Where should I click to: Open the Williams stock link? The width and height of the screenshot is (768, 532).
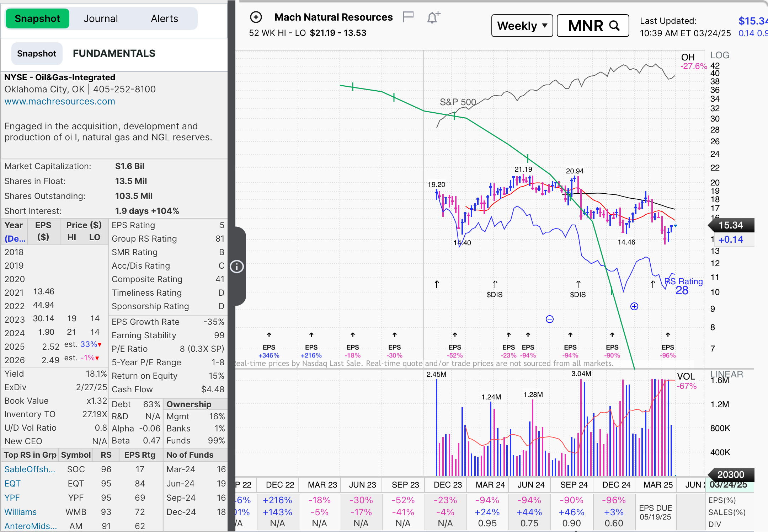21,512
